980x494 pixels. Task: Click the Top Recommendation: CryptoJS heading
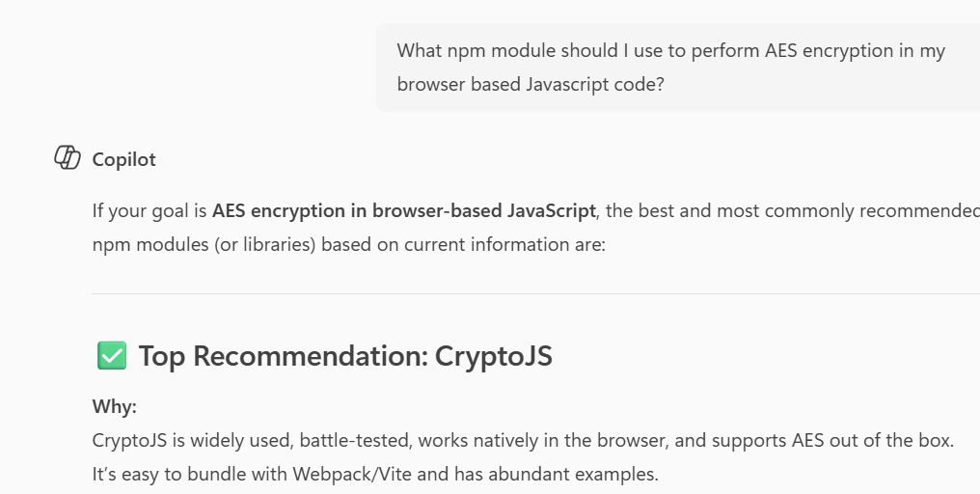point(345,356)
